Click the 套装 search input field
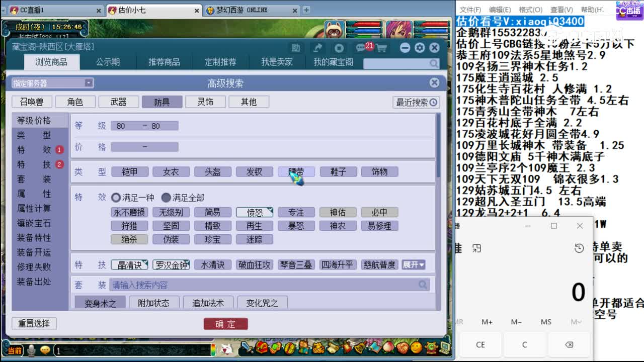 coord(270,285)
